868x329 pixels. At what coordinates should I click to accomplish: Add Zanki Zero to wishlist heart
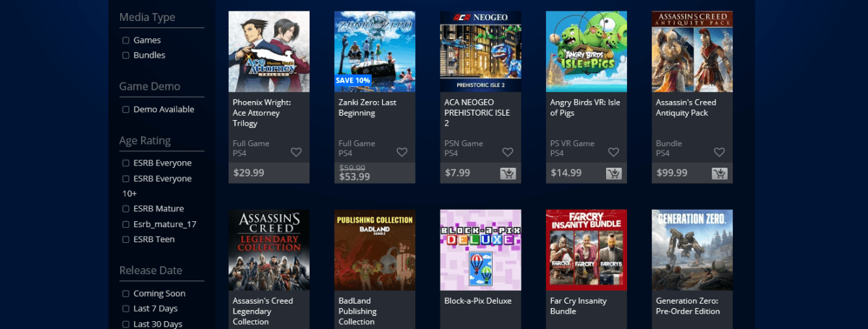pos(401,153)
